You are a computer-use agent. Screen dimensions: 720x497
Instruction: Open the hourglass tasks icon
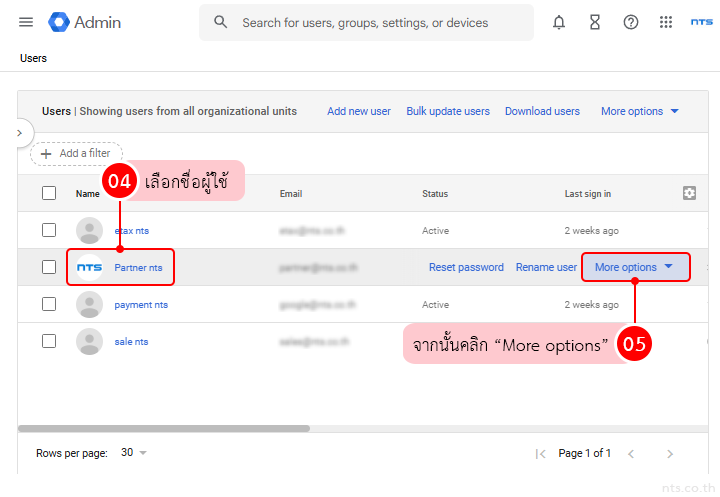tap(595, 22)
